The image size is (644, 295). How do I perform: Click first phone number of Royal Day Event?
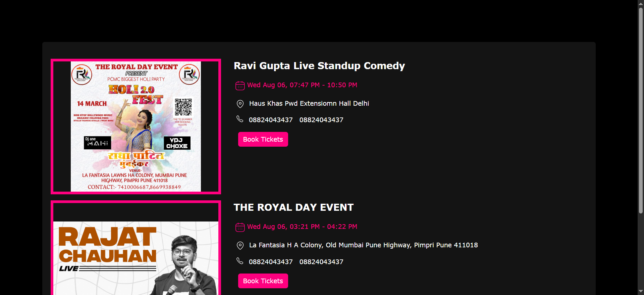pyautogui.click(x=271, y=262)
